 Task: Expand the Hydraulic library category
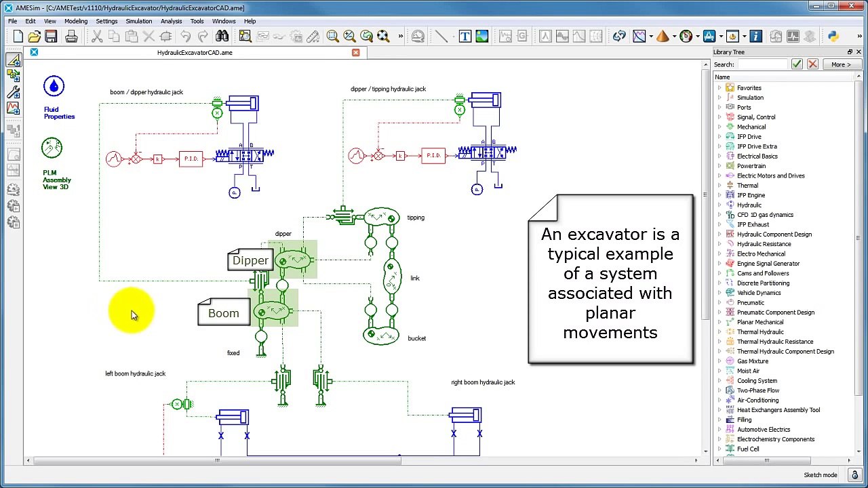[x=719, y=205]
